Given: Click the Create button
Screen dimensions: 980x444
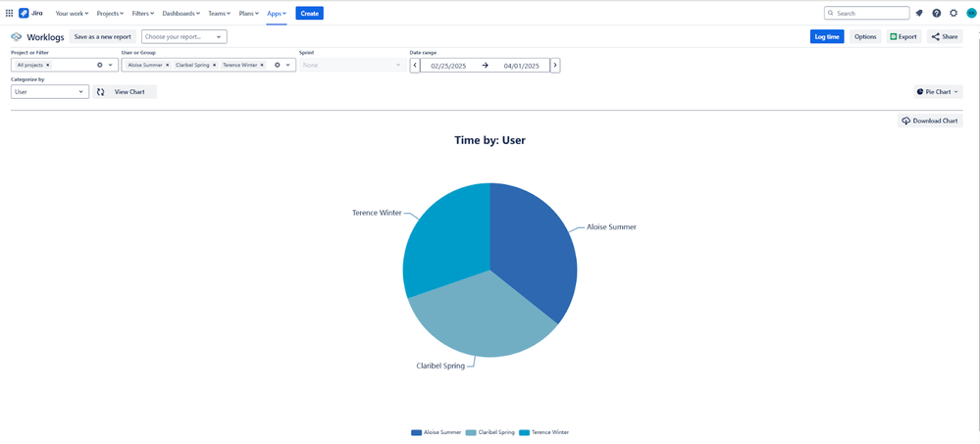Looking at the screenshot, I should 309,13.
